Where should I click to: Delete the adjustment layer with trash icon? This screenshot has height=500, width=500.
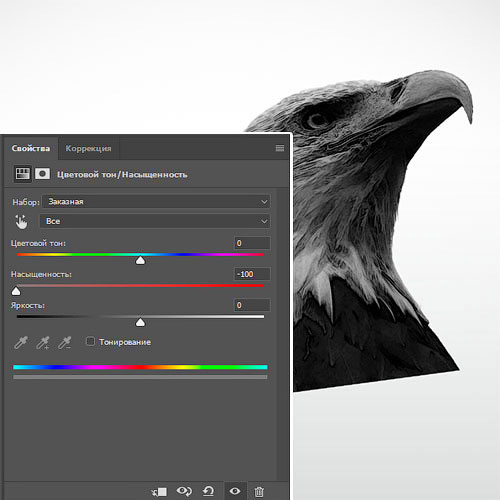click(259, 491)
